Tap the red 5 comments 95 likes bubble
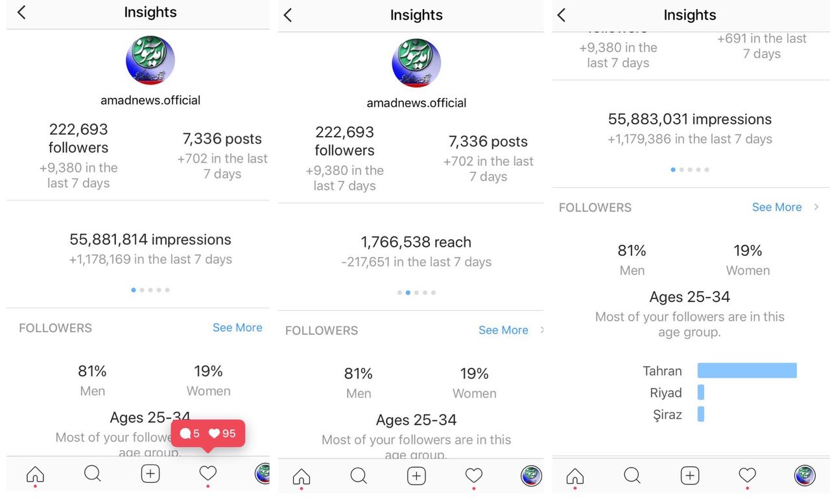Image resolution: width=830 pixels, height=504 pixels. tap(207, 433)
